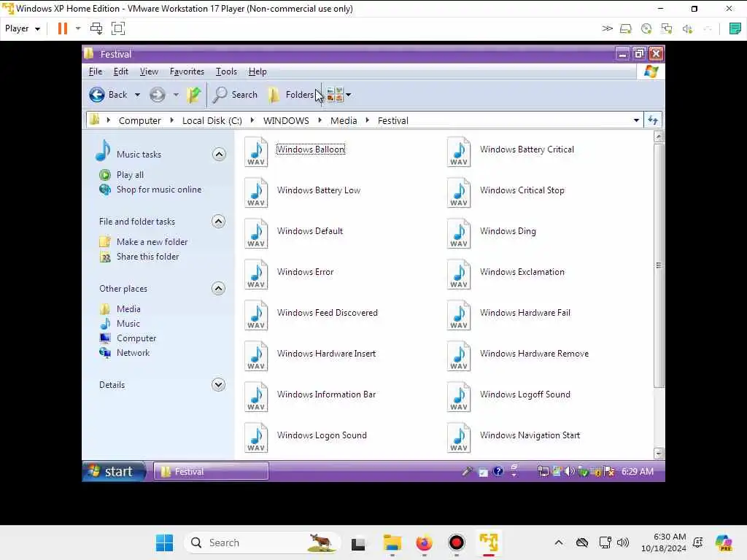
Task: Select Windows Hardware Fail WAV icon
Action: pyautogui.click(x=459, y=315)
